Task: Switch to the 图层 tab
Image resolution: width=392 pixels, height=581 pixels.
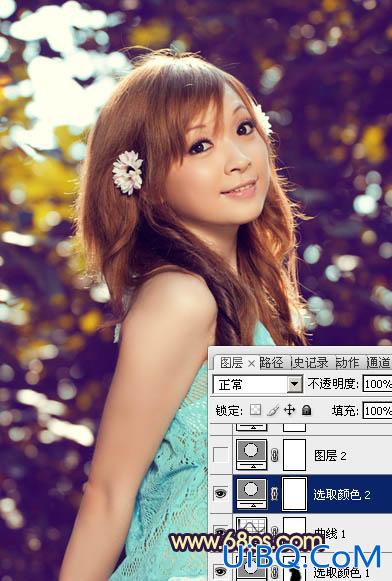Action: pyautogui.click(x=232, y=363)
